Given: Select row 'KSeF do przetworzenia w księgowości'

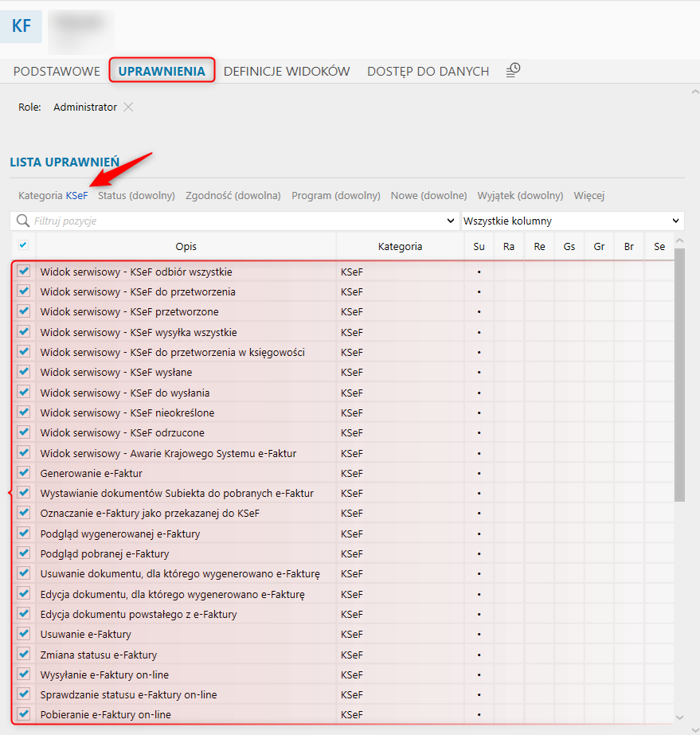Looking at the screenshot, I should [342, 352].
